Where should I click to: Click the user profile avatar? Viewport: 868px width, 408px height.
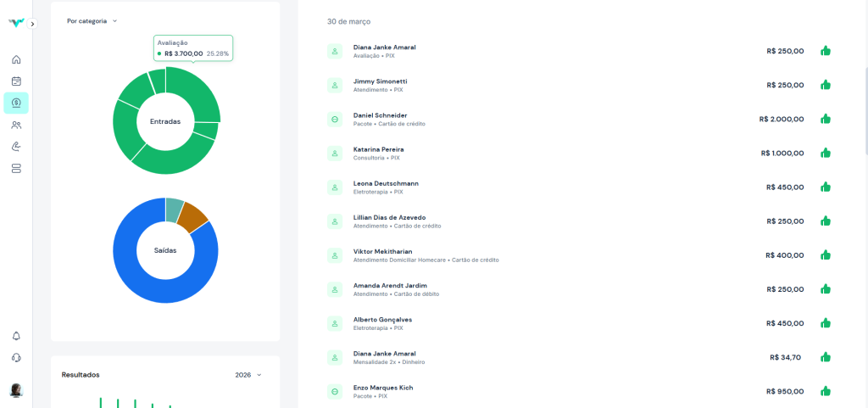coord(16,390)
